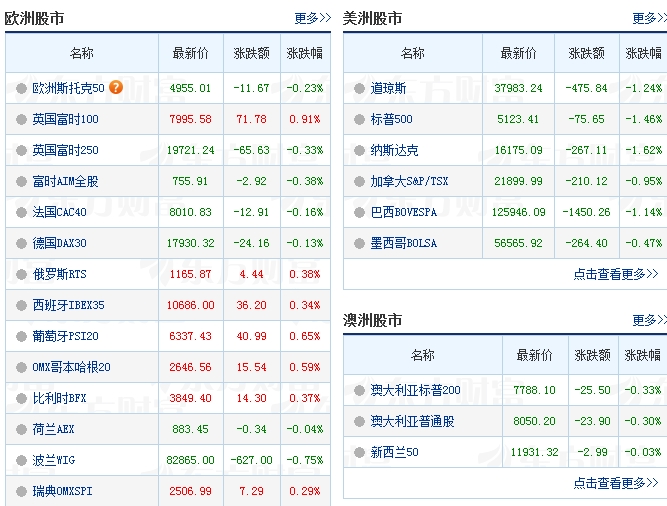Open 更多 link in 欧洲股市 header
667x506 pixels.
point(313,18)
